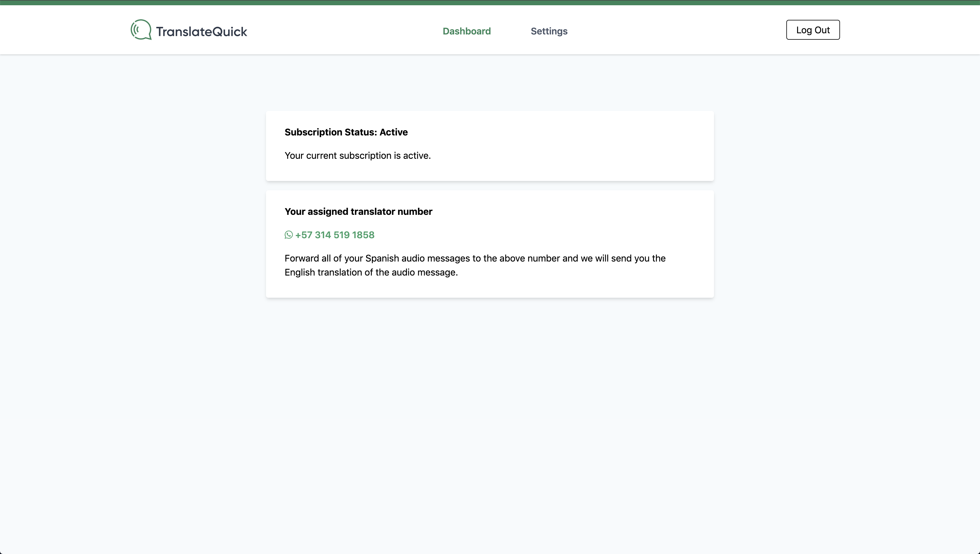Open the +57 314 519 1858 translator link
Viewport: 980px width, 554px height.
335,235
